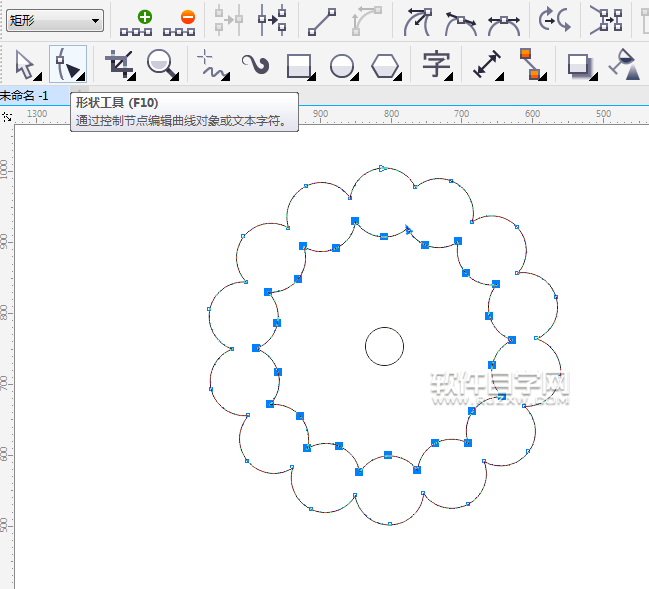649x589 pixels.
Task: Open the 矩形 selection mode dropdown
Action: pyautogui.click(x=55, y=20)
